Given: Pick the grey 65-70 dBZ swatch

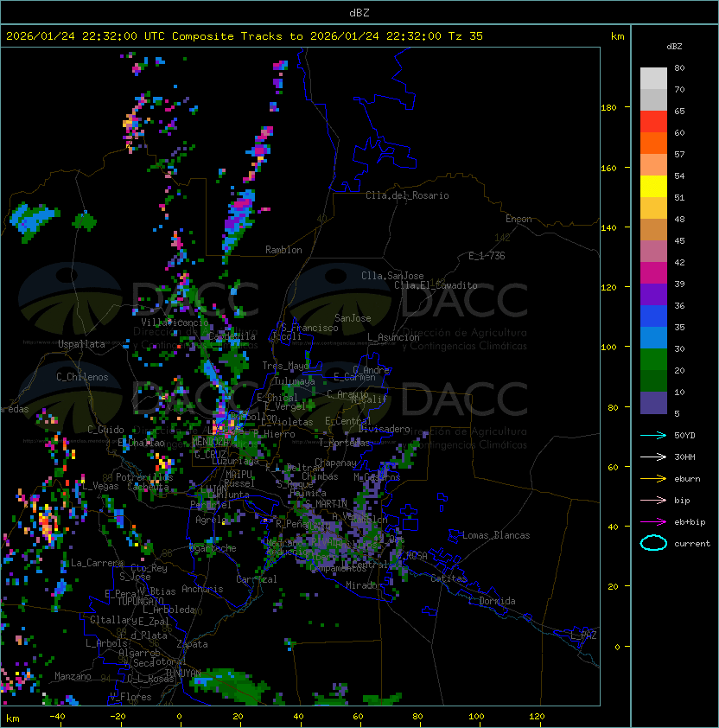Looking at the screenshot, I should [653, 99].
